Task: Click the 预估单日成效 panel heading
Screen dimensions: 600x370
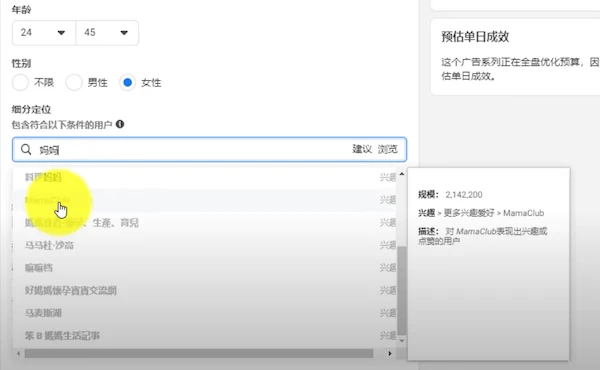Action: click(475, 37)
